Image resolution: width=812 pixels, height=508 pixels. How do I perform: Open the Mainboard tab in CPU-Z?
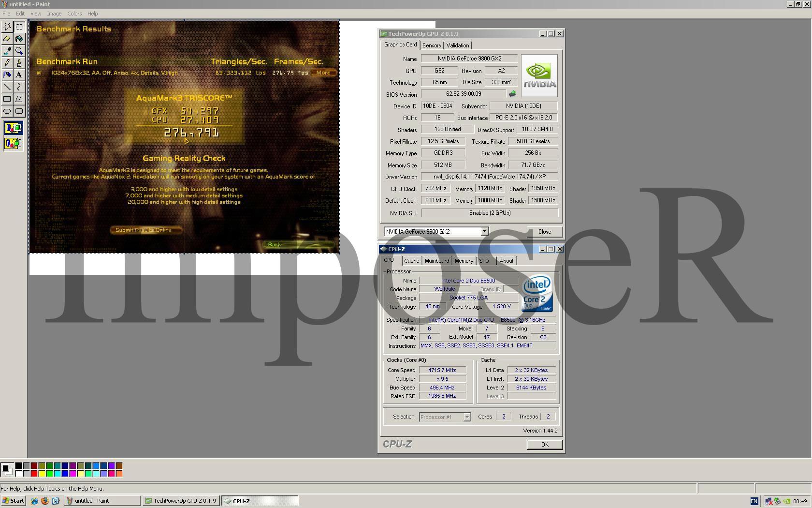tap(437, 261)
